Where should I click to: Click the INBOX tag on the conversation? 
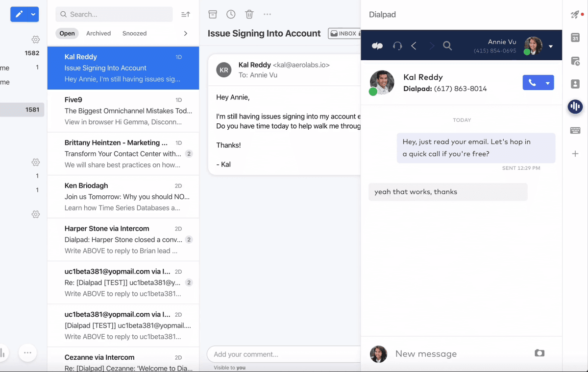click(x=344, y=34)
